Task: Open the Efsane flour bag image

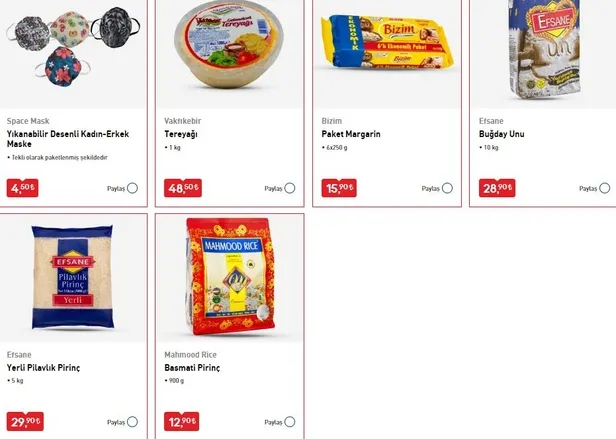Action: 544,50
